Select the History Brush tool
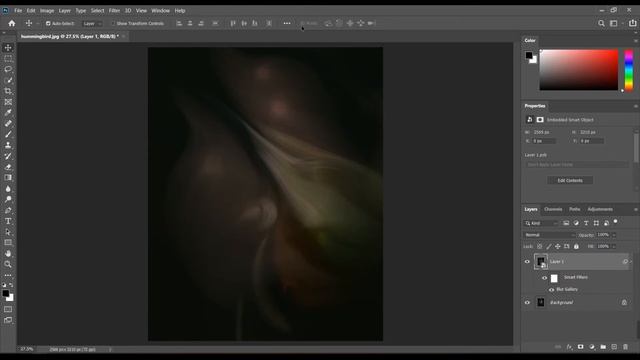Viewport: 640px width, 360px height. click(x=8, y=156)
